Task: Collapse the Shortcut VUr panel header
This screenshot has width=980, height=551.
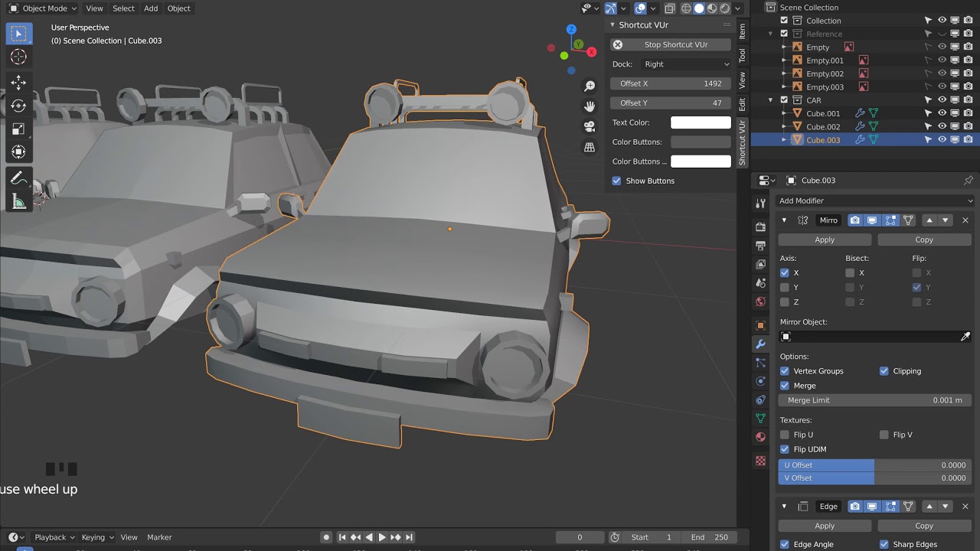Action: point(612,25)
